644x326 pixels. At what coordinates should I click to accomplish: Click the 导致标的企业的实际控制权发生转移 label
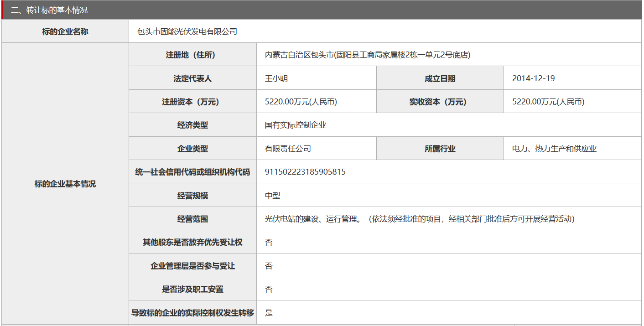(x=192, y=313)
